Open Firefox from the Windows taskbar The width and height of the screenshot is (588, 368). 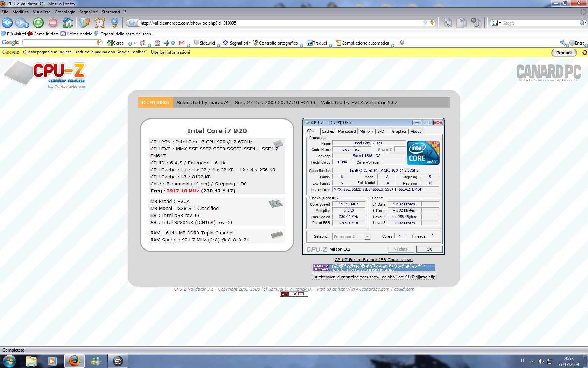click(x=74, y=361)
